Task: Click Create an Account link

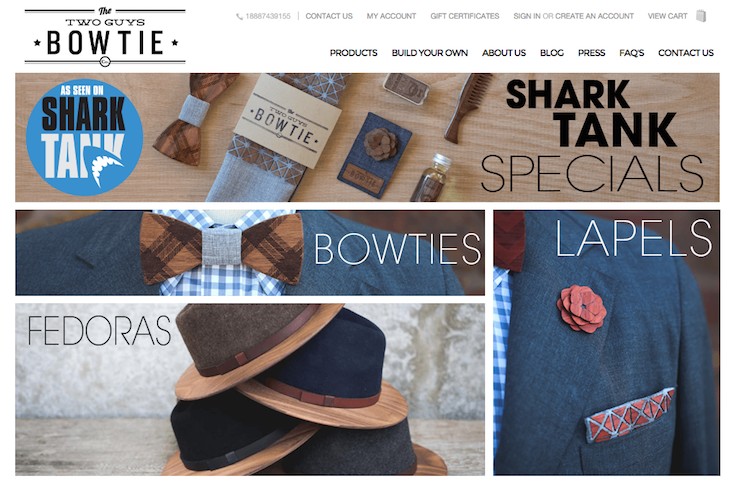Action: [595, 16]
